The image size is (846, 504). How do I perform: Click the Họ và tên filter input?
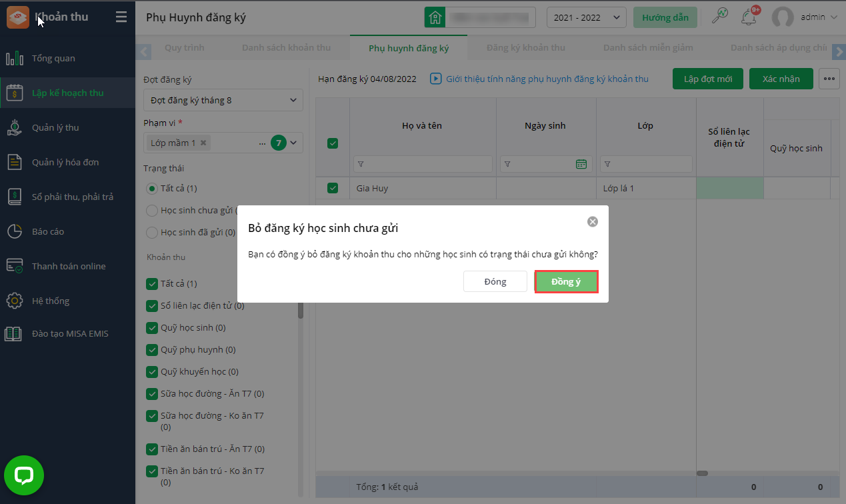pyautogui.click(x=423, y=164)
